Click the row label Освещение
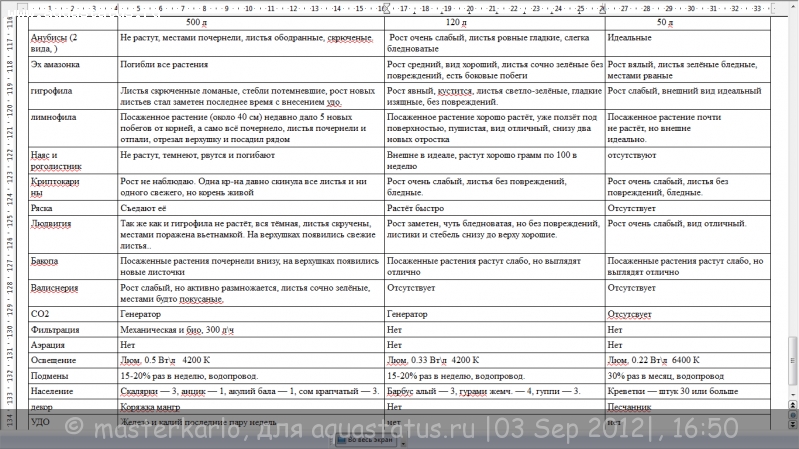The image size is (799, 449). pos(54,360)
